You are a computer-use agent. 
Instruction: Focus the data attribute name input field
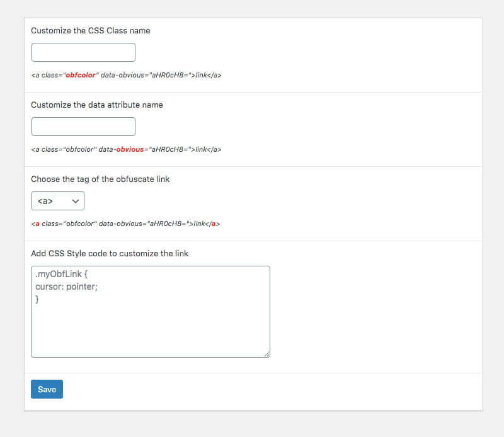(83, 127)
